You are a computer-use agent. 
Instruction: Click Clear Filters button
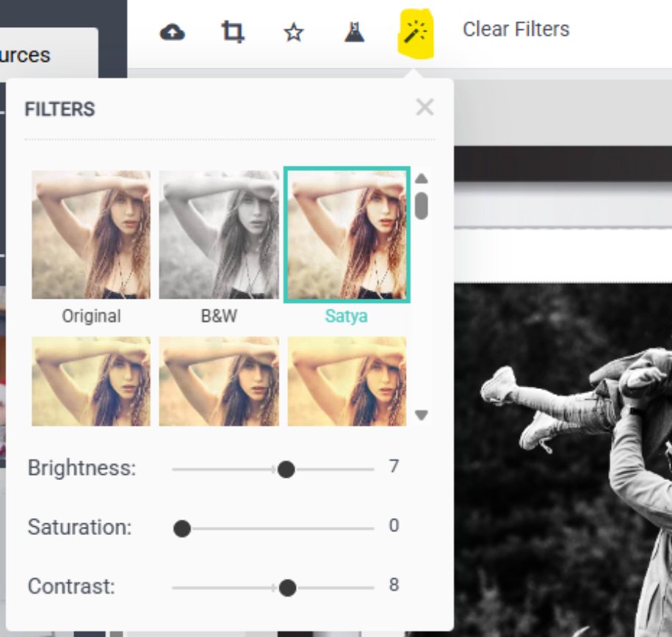coord(516,29)
